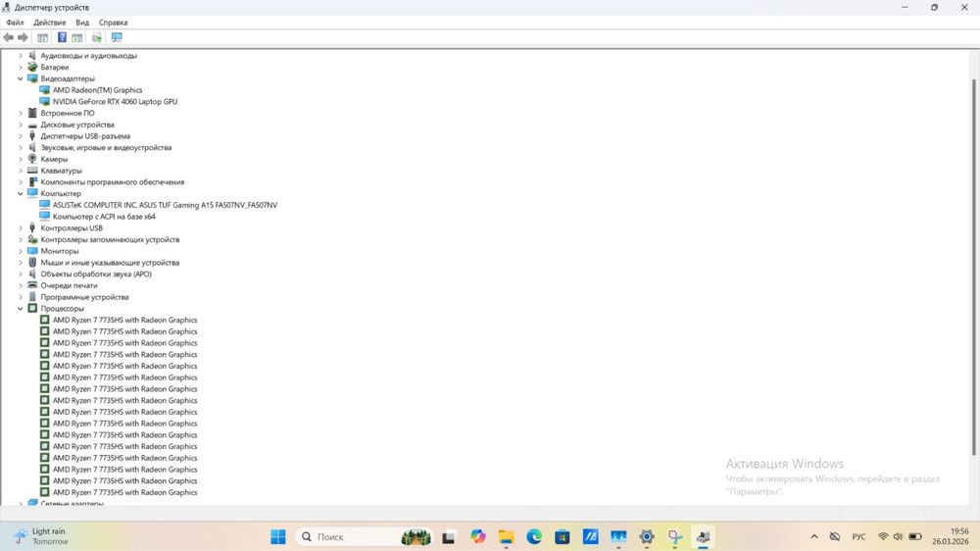Click the Очереди печати printer icon

click(32, 285)
